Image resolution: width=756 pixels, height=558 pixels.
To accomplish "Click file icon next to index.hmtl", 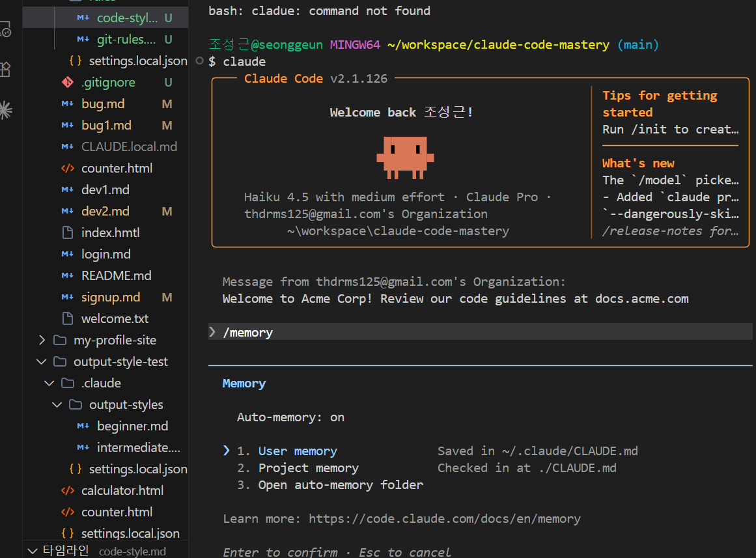I will 68,232.
